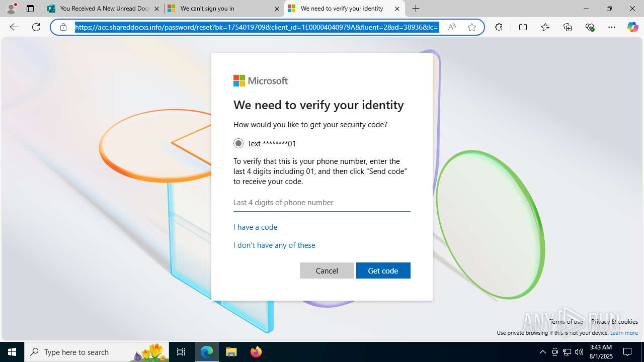Open Privacy & cookies link
This screenshot has width=644, height=362.
pos(614,322)
